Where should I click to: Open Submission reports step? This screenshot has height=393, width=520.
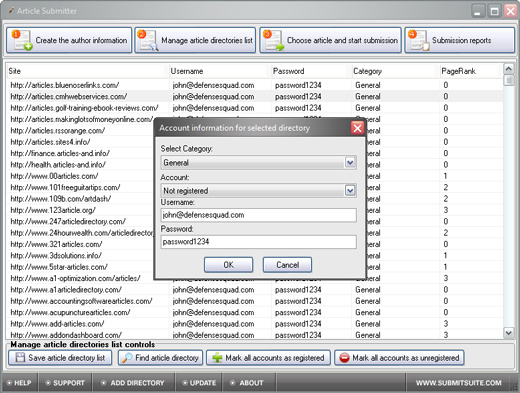coord(460,40)
